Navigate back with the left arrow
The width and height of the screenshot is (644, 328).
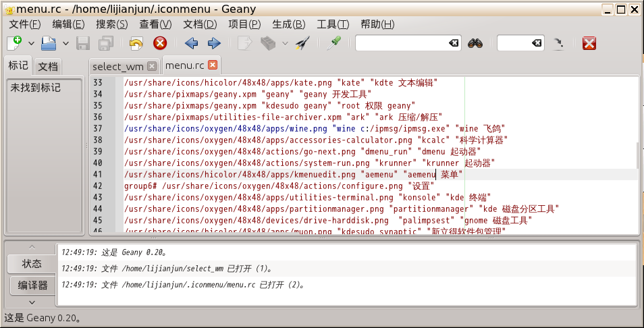click(x=192, y=43)
